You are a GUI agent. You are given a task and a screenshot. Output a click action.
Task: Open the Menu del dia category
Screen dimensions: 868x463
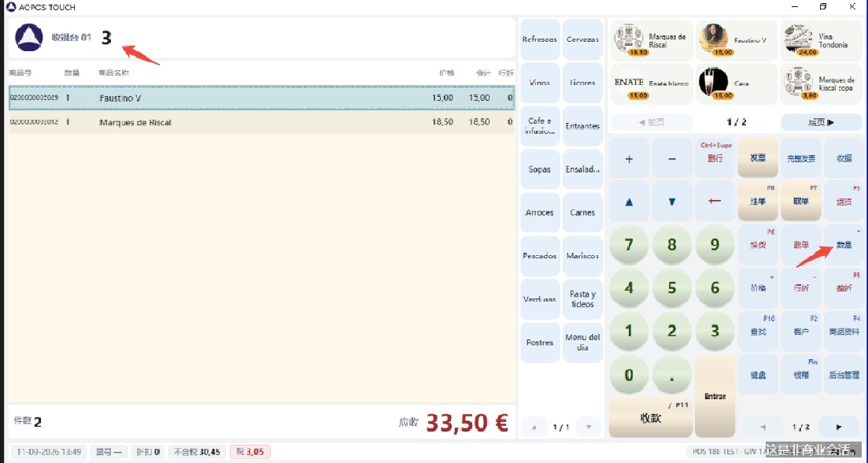(x=582, y=343)
